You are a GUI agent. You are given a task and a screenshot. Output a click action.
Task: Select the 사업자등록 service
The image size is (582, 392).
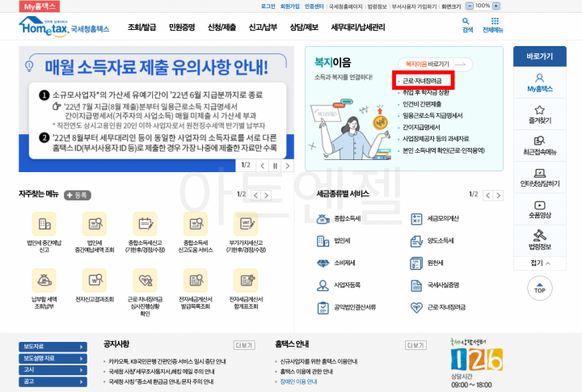tap(339, 285)
